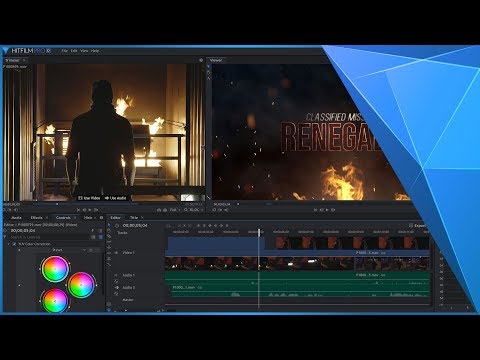Jump to start in Viewer playback controls
The image size is (480, 360).
[315, 210]
